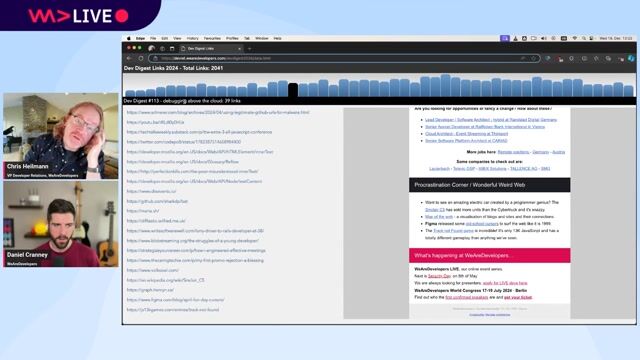Open the Edge application menu
640x360 pixels.
coord(140,38)
